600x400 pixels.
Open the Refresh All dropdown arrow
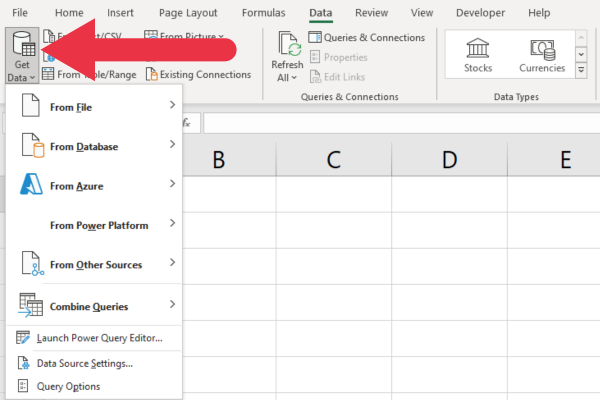[294, 78]
